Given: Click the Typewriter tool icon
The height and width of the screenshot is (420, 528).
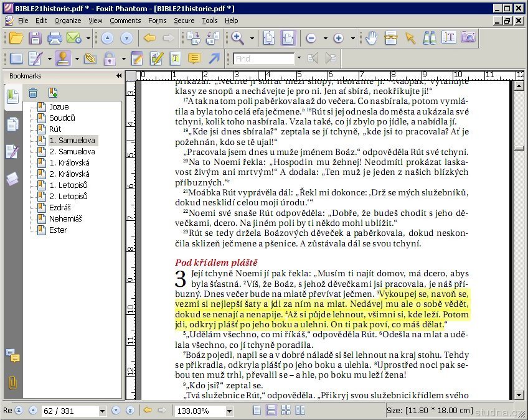Looking at the screenshot, I should tap(176, 58).
